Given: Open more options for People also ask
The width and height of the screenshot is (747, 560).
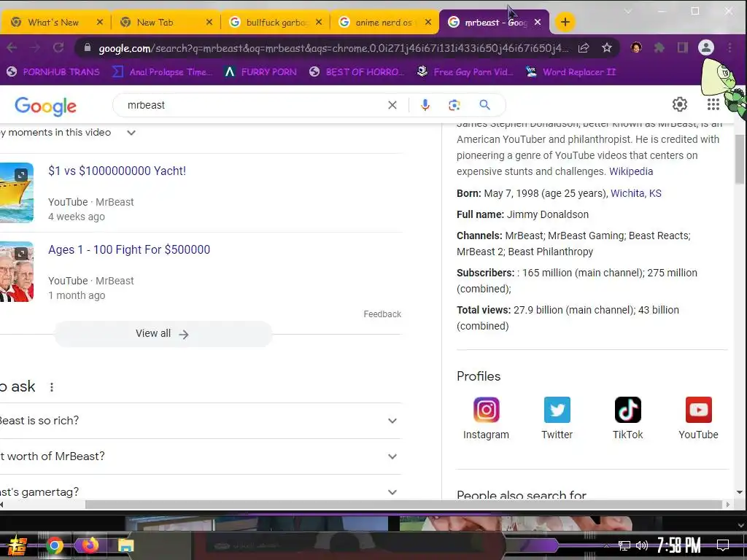Looking at the screenshot, I should coord(52,387).
